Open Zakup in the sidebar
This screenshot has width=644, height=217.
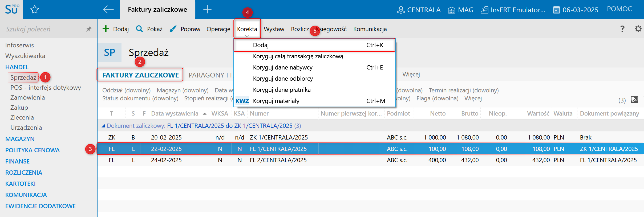coord(19,108)
